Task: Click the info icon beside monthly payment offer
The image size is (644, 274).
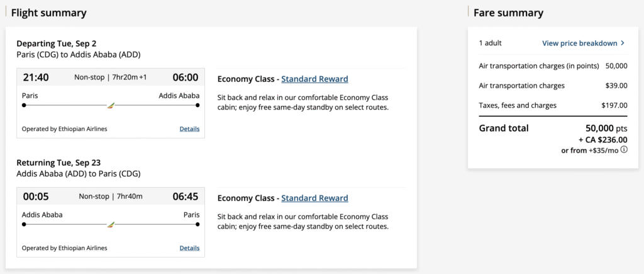Action: click(624, 151)
